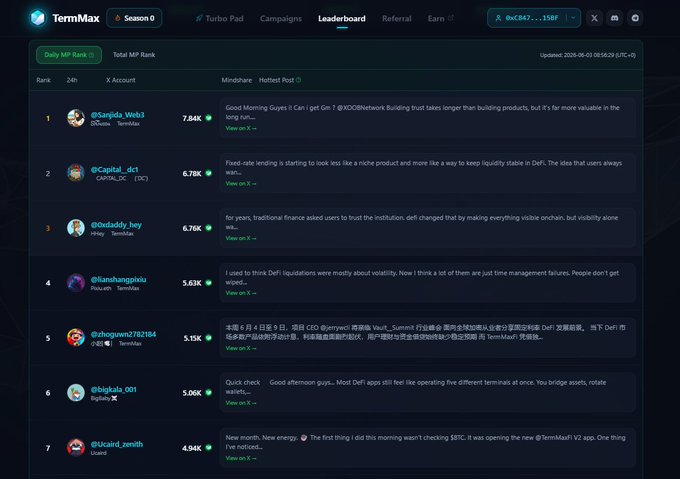Open the Earn external link
Screen dimensions: 680x479
tap(440, 19)
